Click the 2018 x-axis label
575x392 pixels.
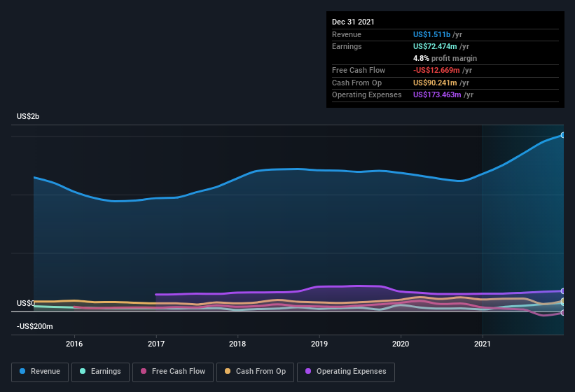point(237,344)
